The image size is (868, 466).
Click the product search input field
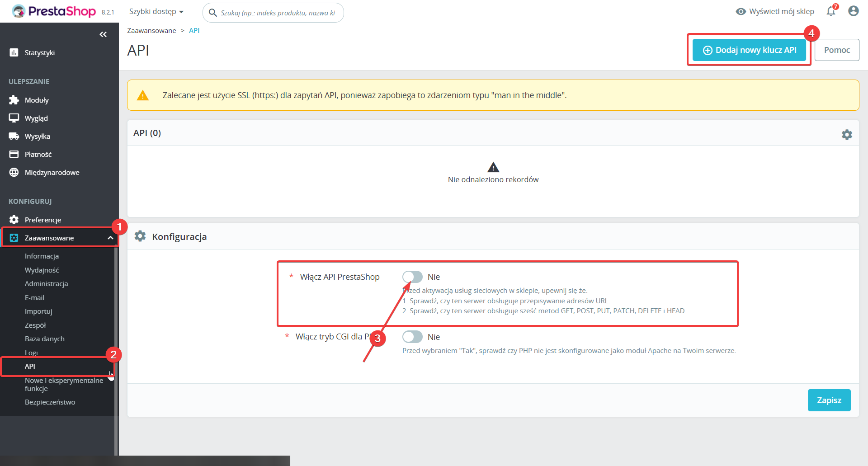pyautogui.click(x=278, y=13)
